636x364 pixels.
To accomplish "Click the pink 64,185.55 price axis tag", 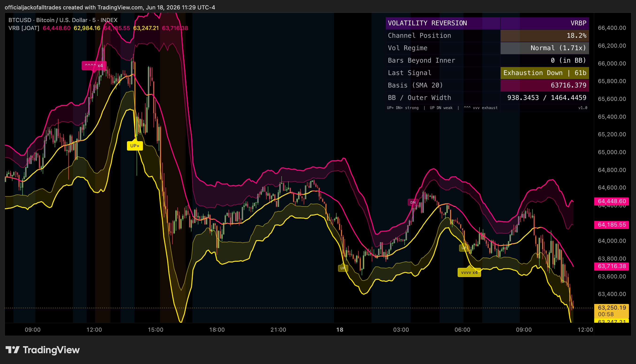I will pos(612,225).
